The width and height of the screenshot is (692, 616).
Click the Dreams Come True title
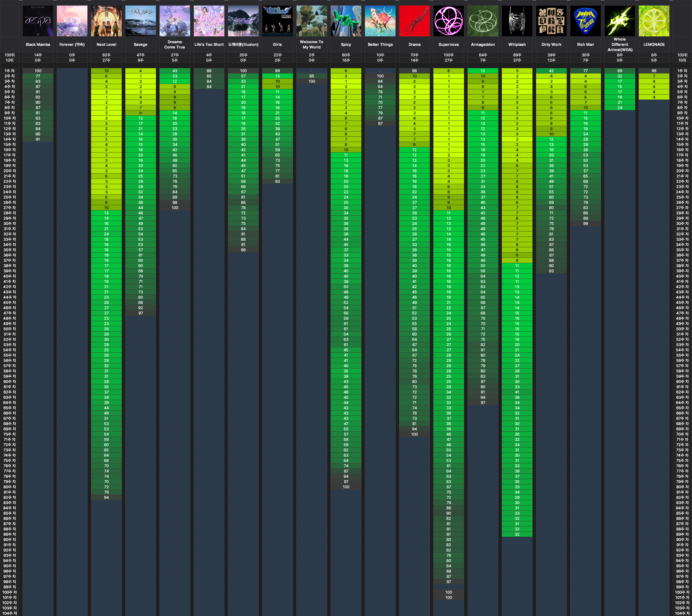point(175,44)
